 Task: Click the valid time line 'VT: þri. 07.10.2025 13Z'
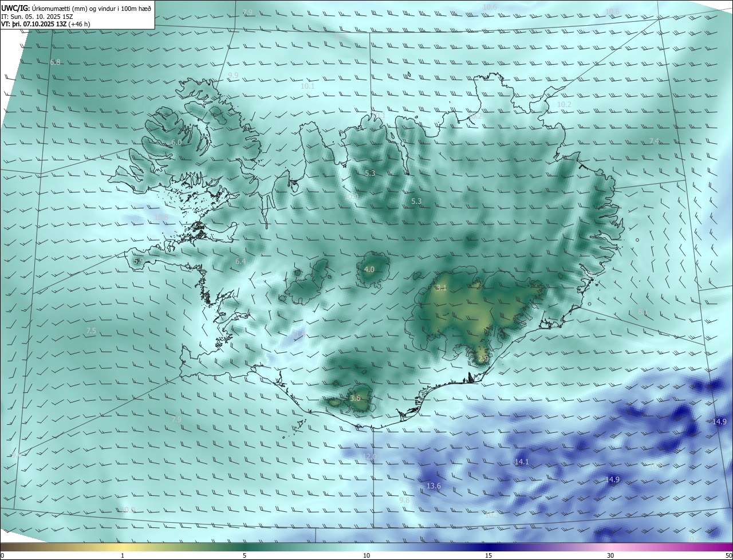click(45, 24)
